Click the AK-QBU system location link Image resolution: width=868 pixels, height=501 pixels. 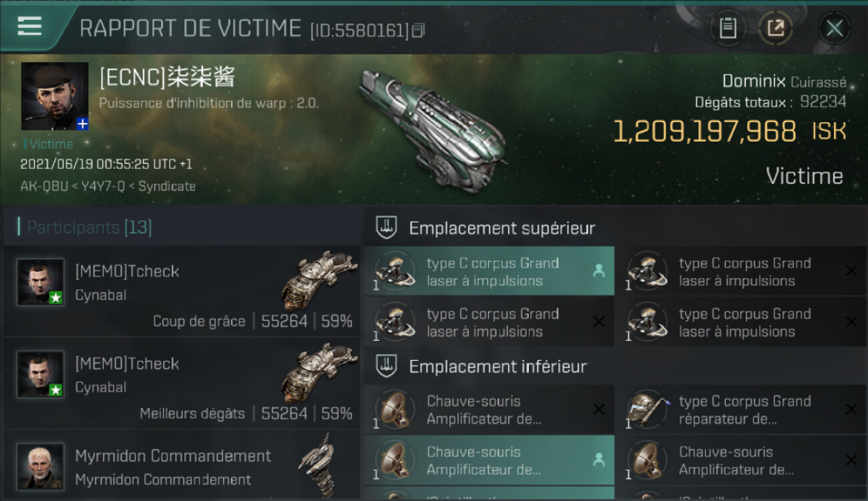pyautogui.click(x=44, y=186)
